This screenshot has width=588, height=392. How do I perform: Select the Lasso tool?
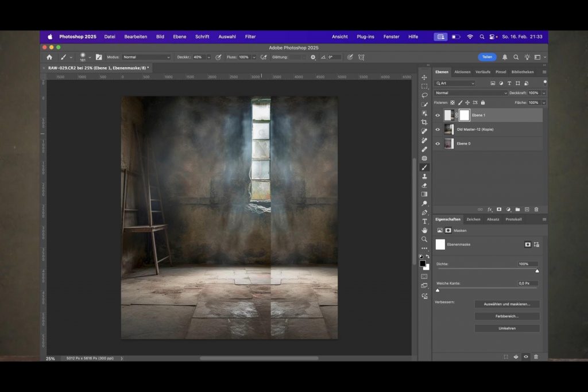click(424, 95)
